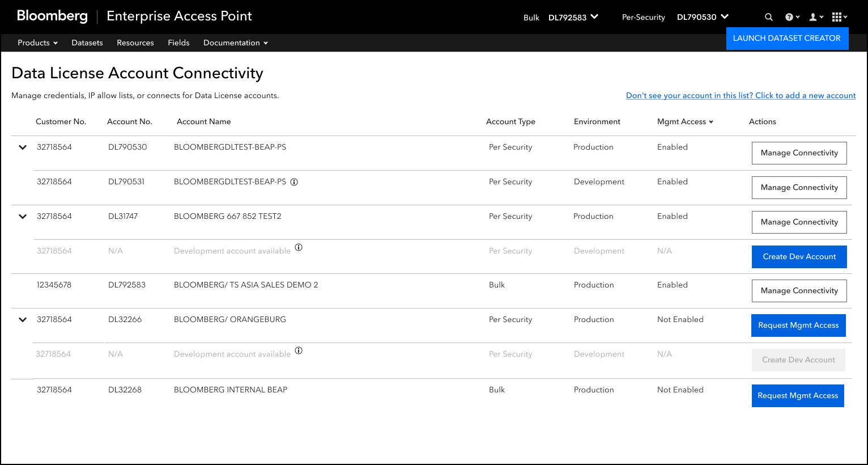The height and width of the screenshot is (465, 868).
Task: Click info icon beside BLOOMBERGDLTEST-BEAP-PS development account
Action: (x=294, y=182)
